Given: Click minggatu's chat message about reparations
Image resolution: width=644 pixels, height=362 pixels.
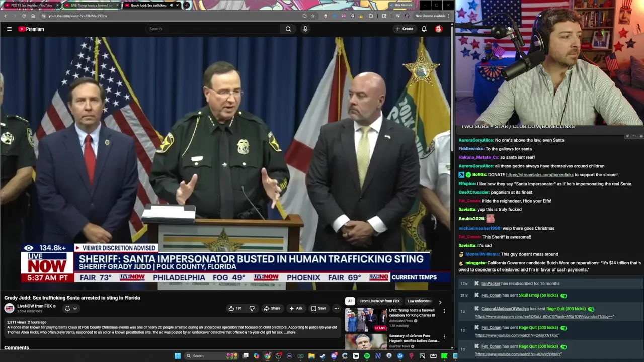Looking at the screenshot, I should pyautogui.click(x=549, y=266).
